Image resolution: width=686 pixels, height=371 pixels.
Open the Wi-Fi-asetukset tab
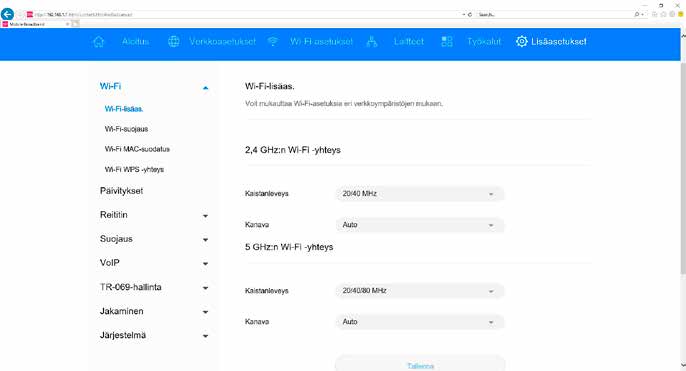(321, 42)
